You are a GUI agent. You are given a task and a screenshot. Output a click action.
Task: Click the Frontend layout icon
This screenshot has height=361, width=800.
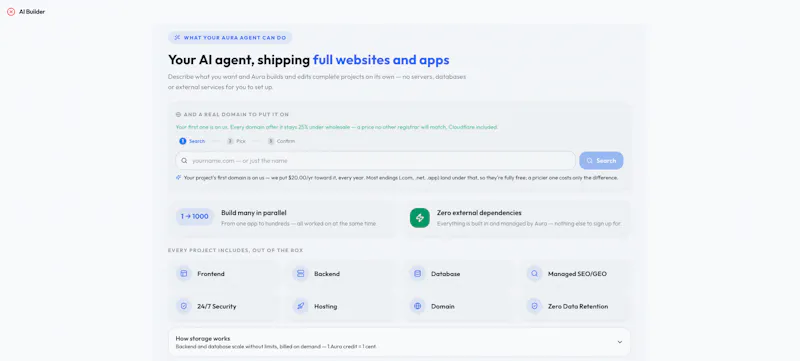(x=184, y=274)
